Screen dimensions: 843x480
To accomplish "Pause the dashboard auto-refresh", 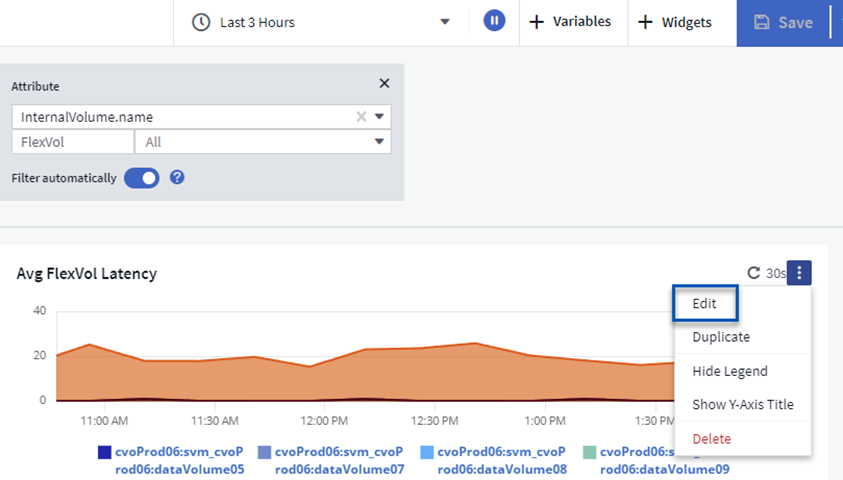I will tap(494, 21).
